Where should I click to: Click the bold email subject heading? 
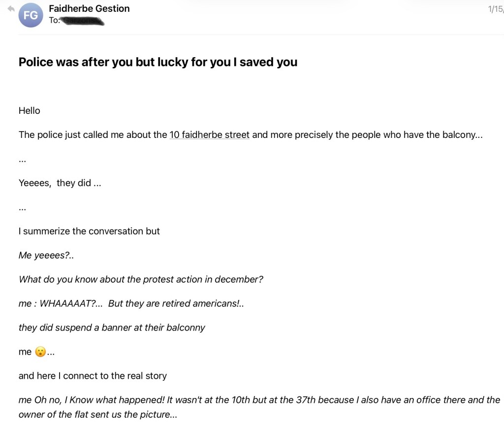pyautogui.click(x=157, y=62)
